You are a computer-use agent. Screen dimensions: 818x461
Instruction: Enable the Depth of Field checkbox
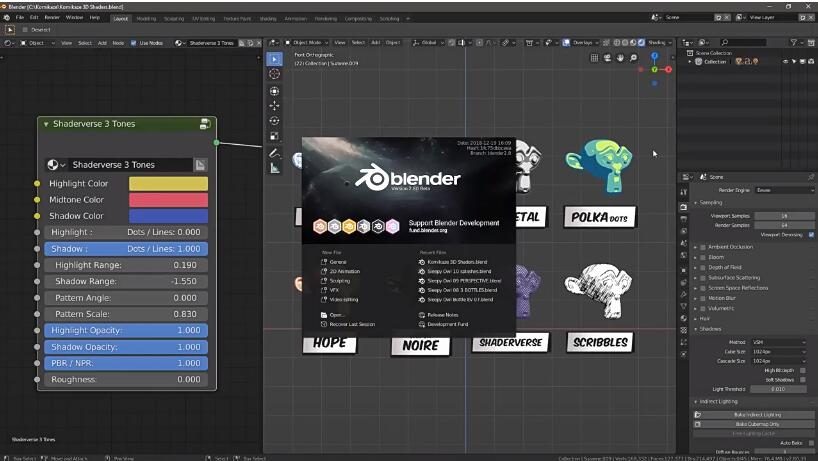click(x=703, y=268)
